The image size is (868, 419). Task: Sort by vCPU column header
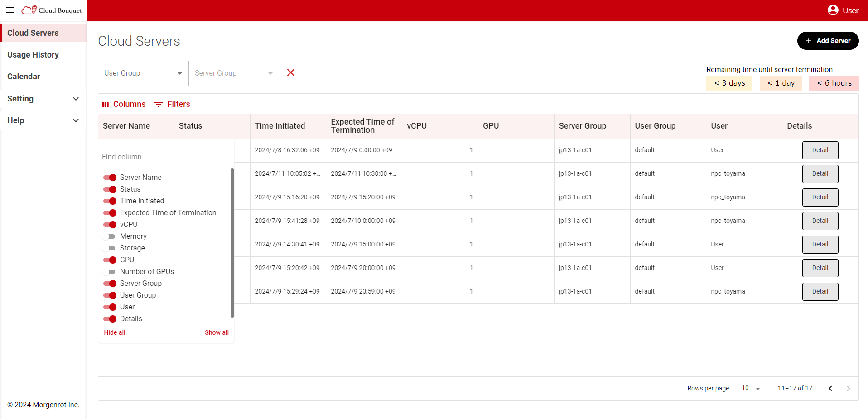click(440, 126)
